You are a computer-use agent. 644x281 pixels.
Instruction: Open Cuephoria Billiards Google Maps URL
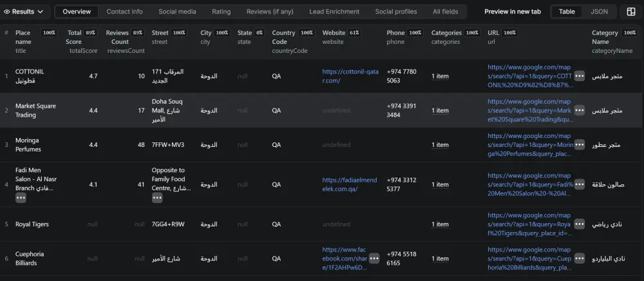530,258
